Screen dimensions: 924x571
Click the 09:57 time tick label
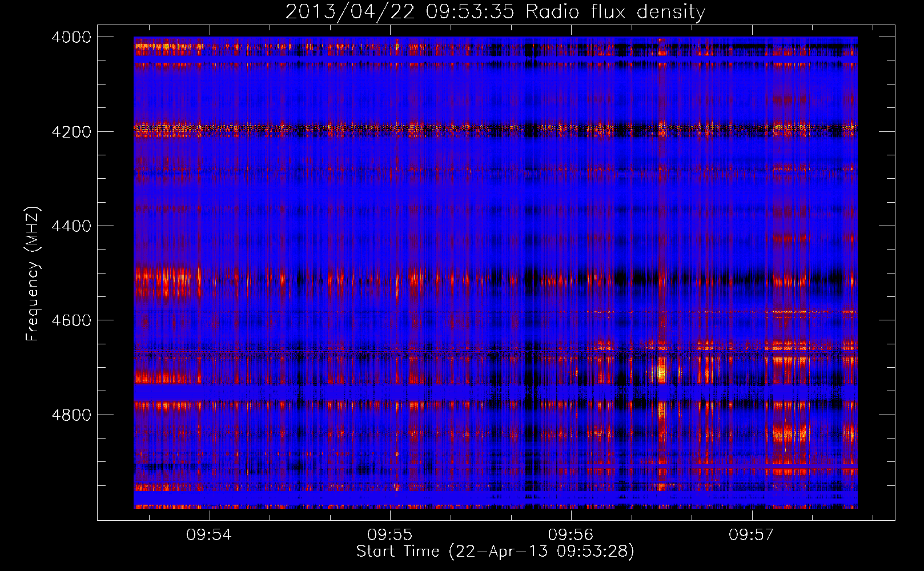tap(752, 534)
